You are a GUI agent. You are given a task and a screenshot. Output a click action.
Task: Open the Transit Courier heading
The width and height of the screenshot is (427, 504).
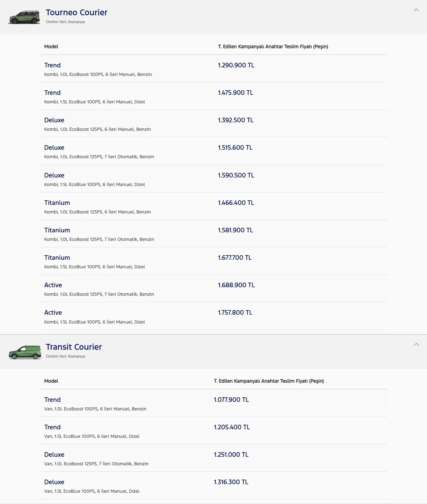(74, 347)
